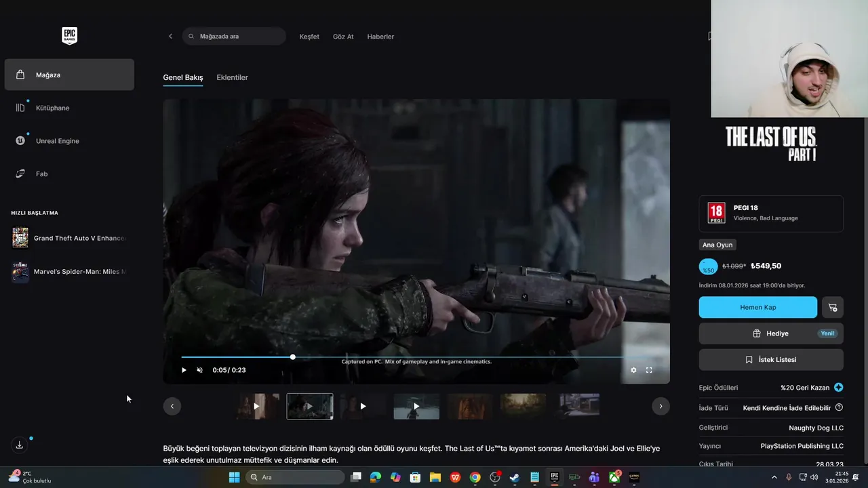The height and width of the screenshot is (488, 868).
Task: Open Microsoft Store from taskbar
Action: click(x=415, y=477)
